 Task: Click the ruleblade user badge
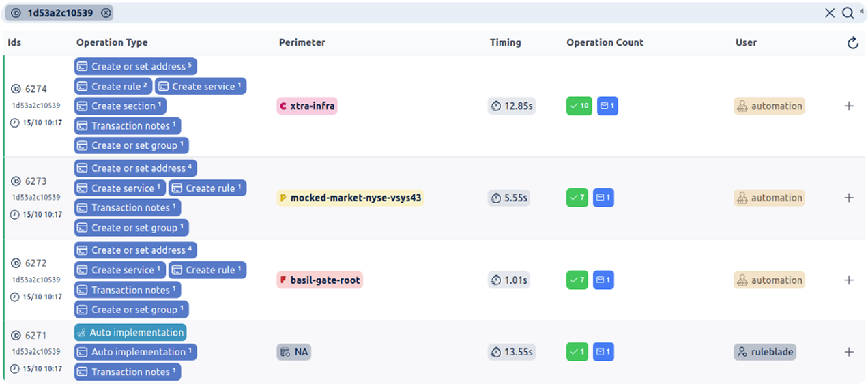coord(765,352)
